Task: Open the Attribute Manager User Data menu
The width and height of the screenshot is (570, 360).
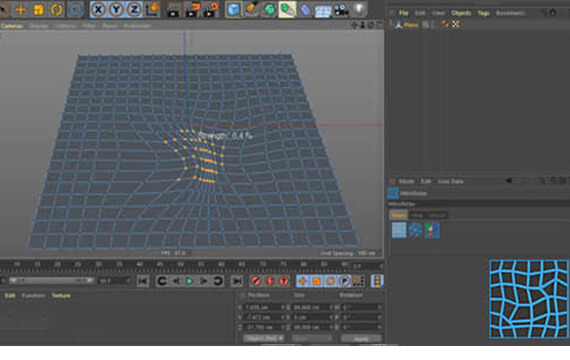Action: pos(450,181)
